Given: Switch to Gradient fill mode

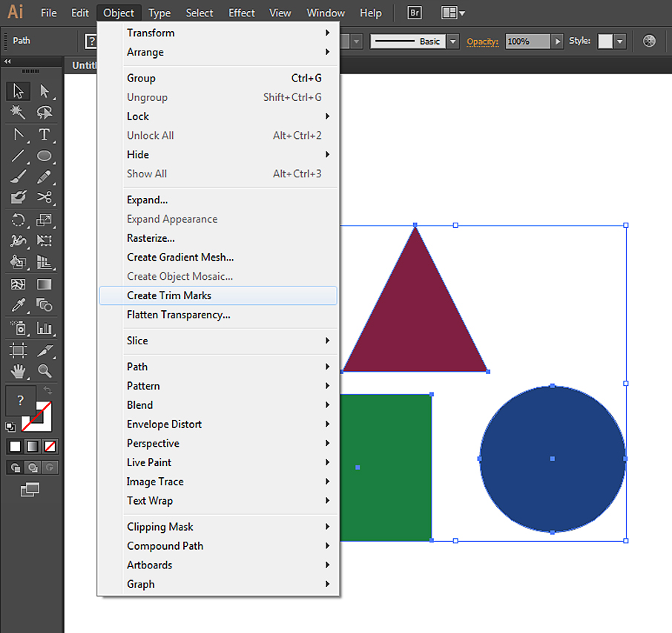Looking at the screenshot, I should pyautogui.click(x=33, y=447).
